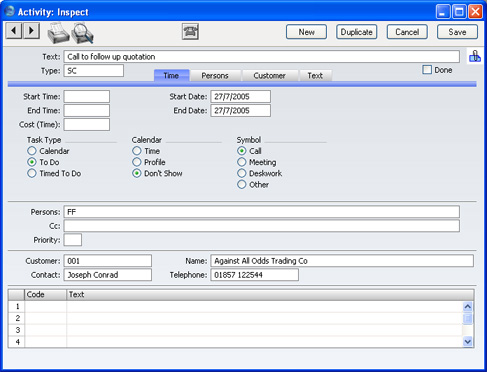This screenshot has height=372, width=487.
Task: Click the Customer field containing 001
Action: coord(108,261)
